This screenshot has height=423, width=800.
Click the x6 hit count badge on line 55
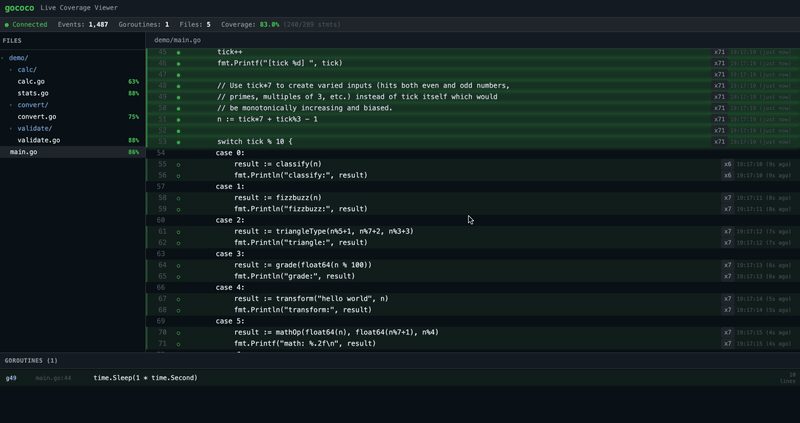pos(727,164)
